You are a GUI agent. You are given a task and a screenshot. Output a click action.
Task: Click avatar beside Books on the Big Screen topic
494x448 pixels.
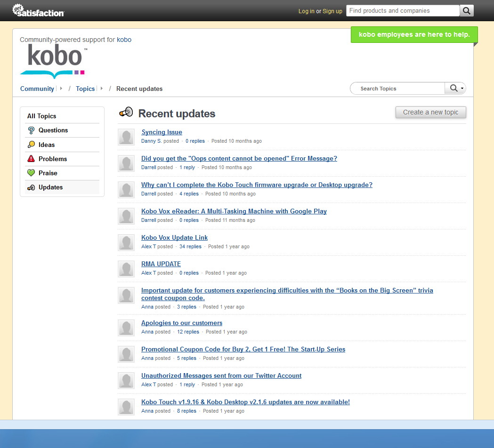126,295
